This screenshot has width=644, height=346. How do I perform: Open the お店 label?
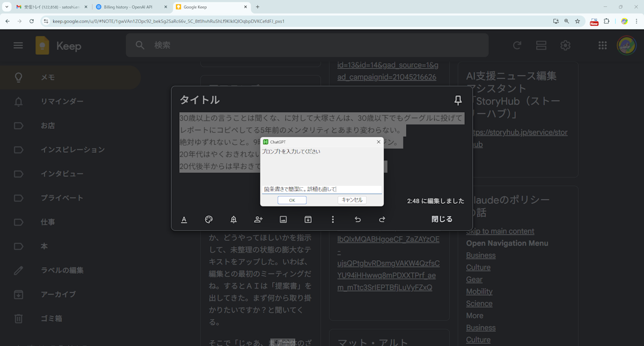click(x=70, y=126)
